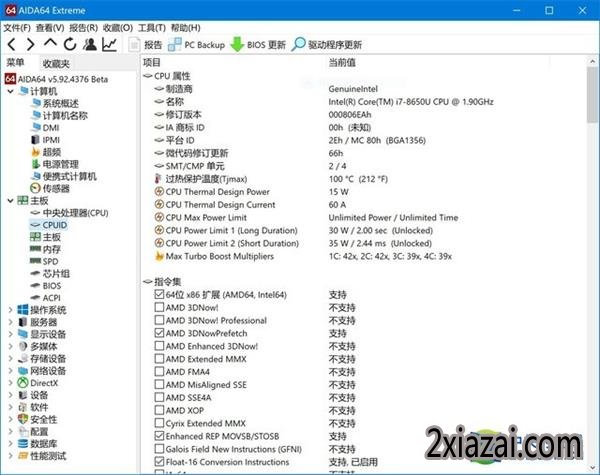Click the PC Backup icon

coord(174,45)
